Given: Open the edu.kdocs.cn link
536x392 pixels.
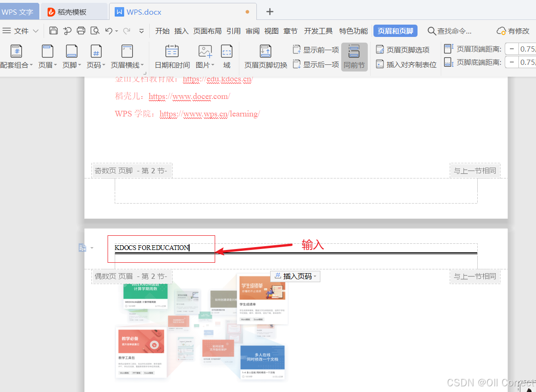Looking at the screenshot, I should (x=218, y=79).
